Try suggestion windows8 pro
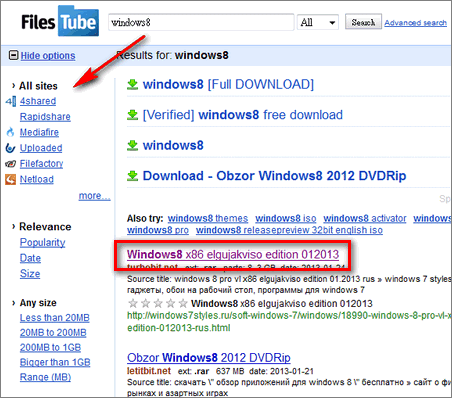 coord(158,230)
